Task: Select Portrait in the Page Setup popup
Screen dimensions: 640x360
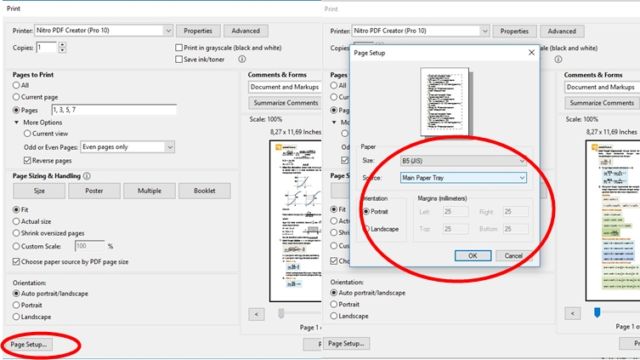Action: (367, 211)
